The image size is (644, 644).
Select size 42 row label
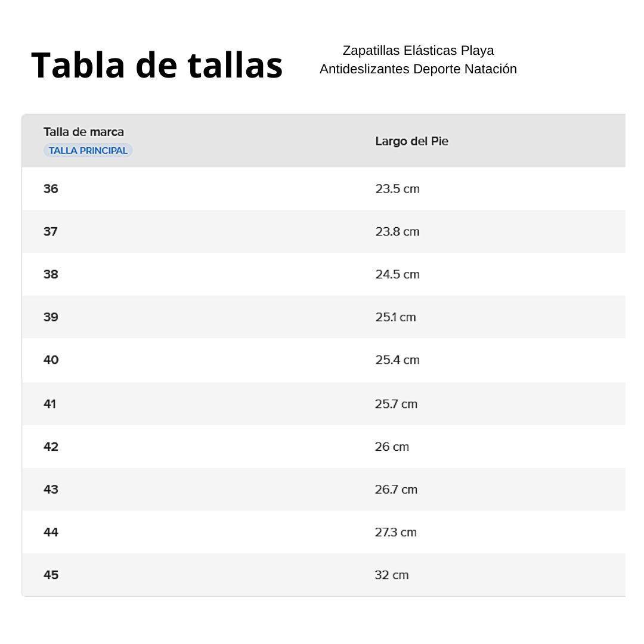pos(51,447)
